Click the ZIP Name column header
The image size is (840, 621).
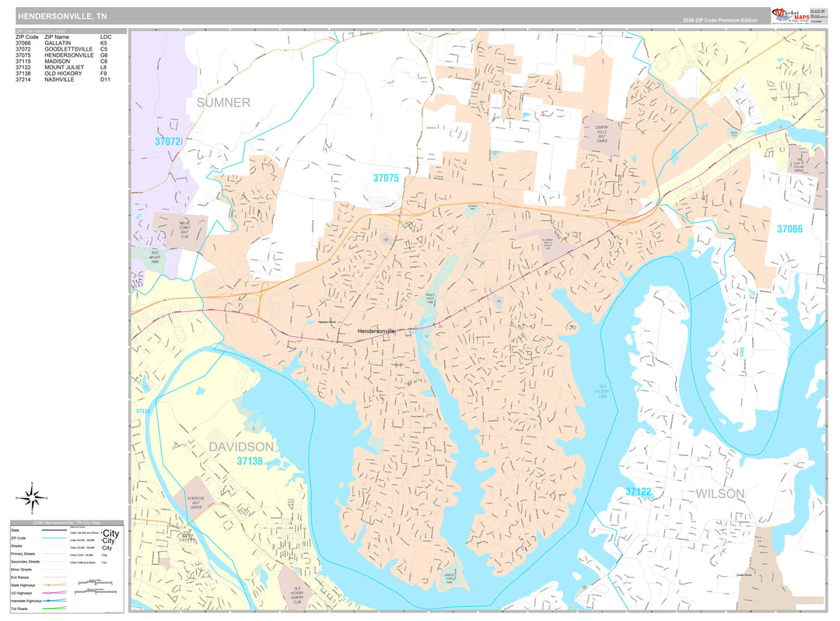pos(57,37)
